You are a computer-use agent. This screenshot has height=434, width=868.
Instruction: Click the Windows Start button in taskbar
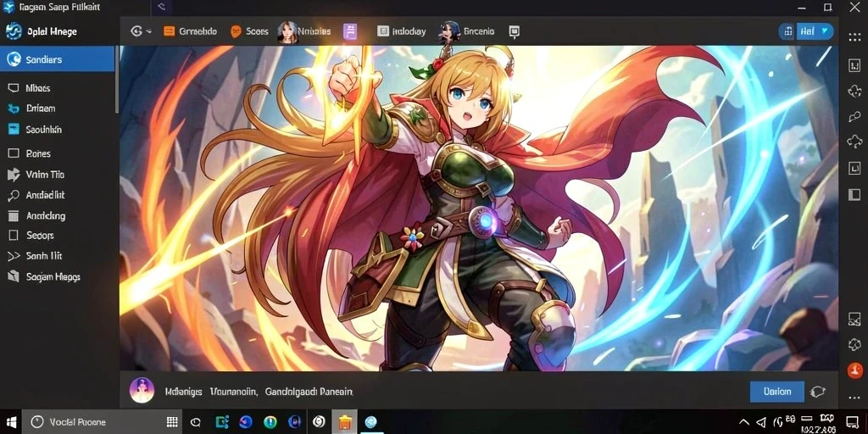coord(10,422)
